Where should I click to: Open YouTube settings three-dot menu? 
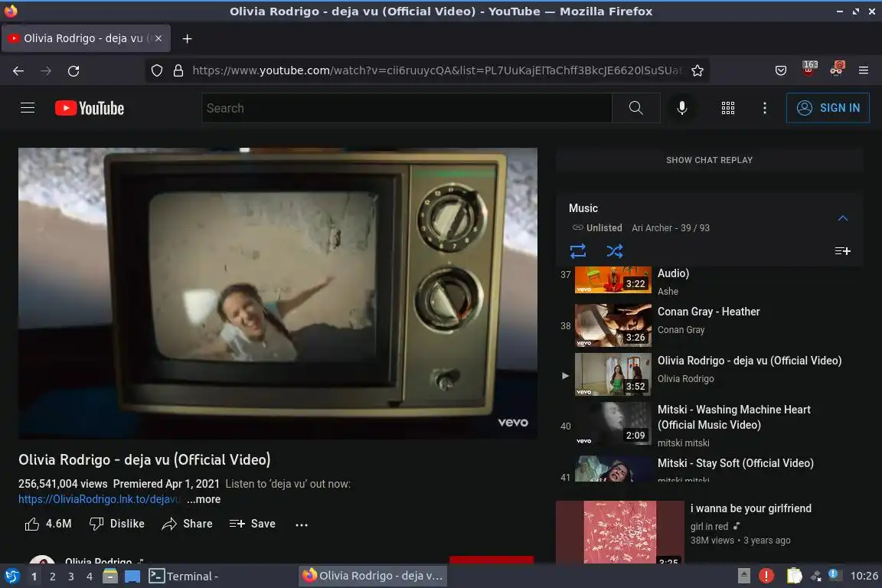764,108
